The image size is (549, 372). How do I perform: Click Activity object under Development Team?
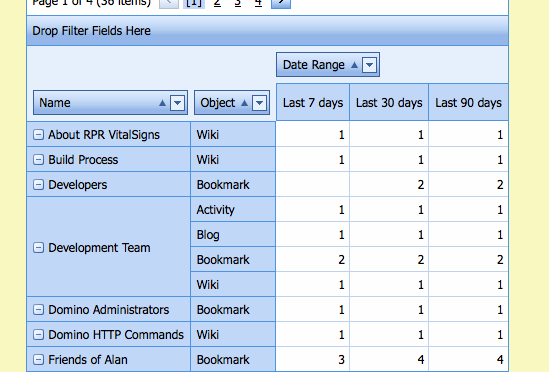click(x=233, y=209)
